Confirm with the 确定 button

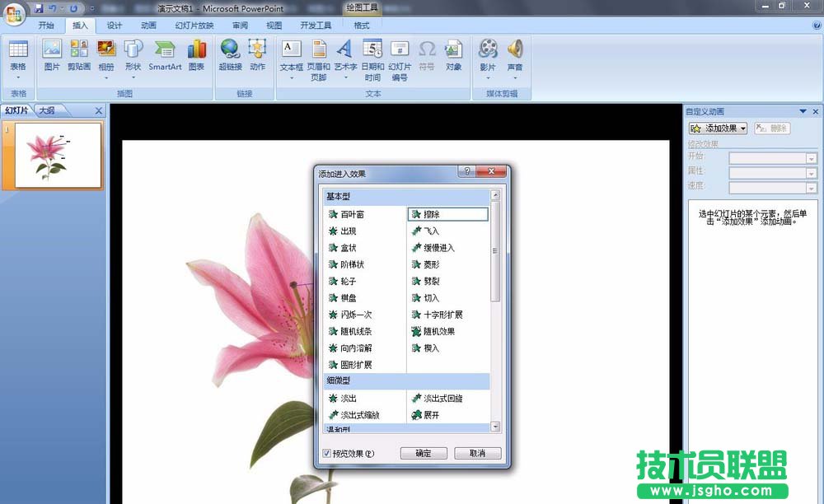(423, 453)
